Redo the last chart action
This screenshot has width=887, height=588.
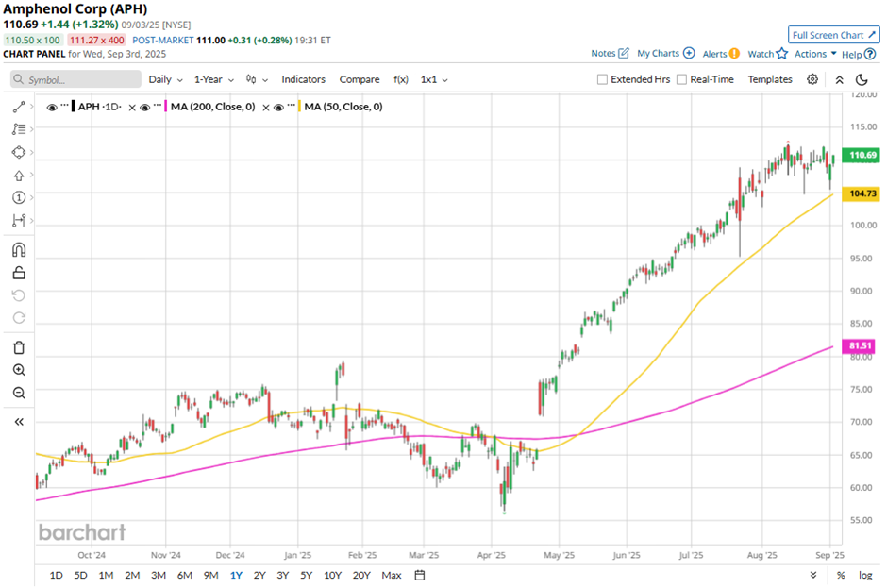[19, 317]
